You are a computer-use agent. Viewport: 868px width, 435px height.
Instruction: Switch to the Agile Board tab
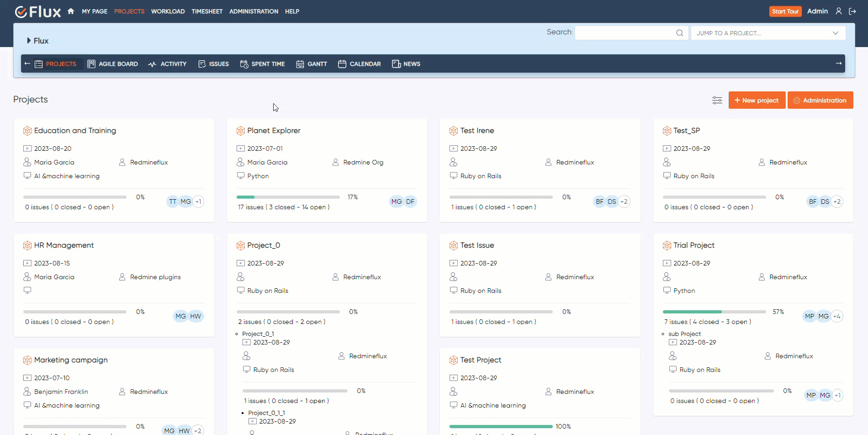point(113,64)
